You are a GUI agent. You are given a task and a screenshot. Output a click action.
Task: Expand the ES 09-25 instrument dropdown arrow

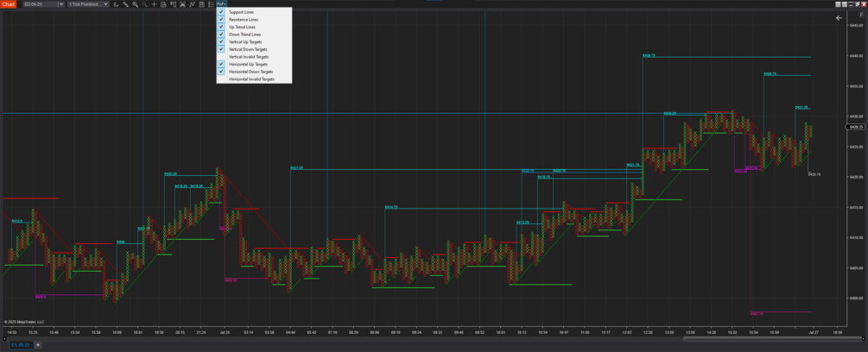coord(61,4)
